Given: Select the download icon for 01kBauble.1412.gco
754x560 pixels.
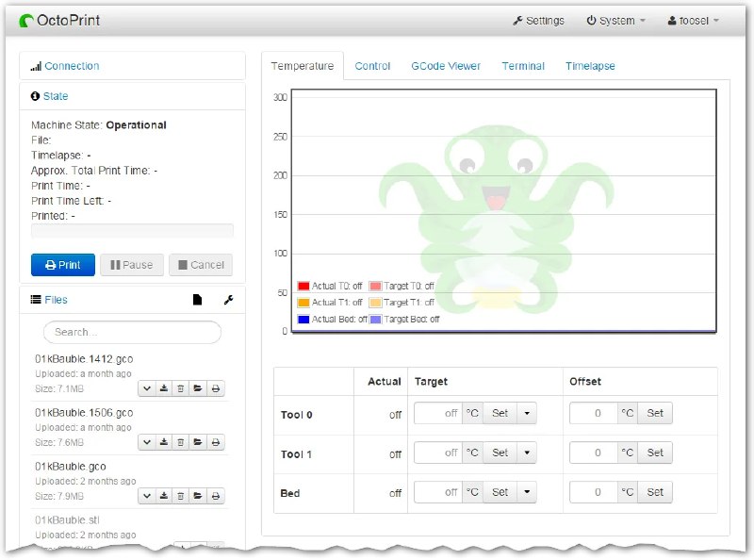Looking at the screenshot, I should (165, 388).
